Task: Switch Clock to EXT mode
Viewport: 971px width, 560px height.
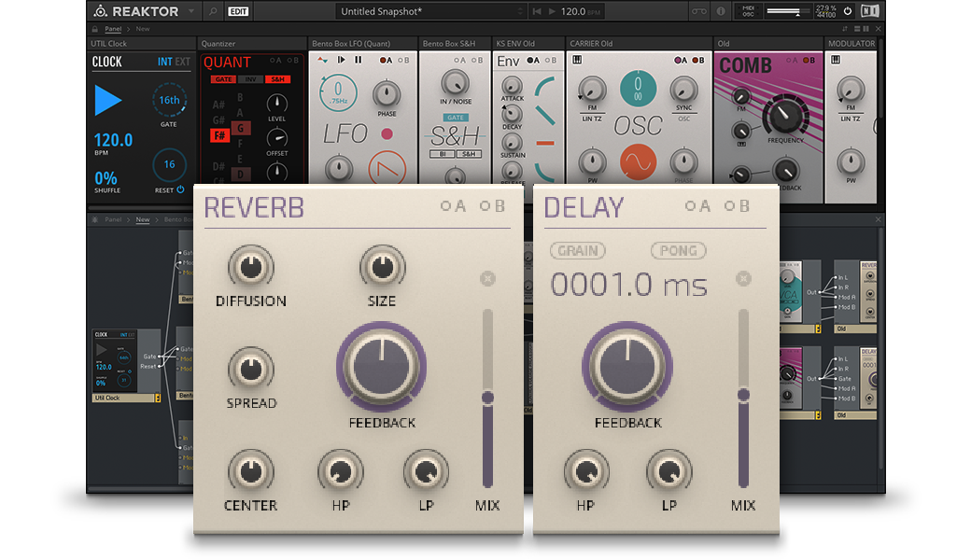Action: (183, 62)
